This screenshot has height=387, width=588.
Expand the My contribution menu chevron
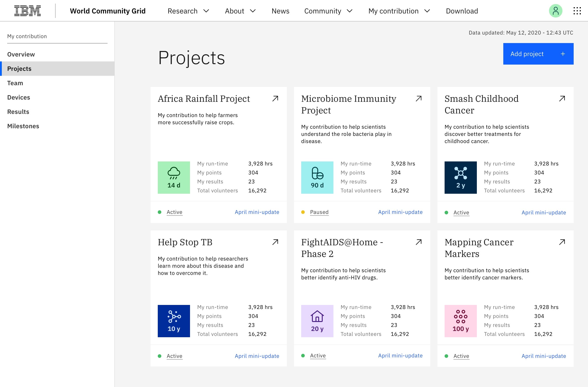click(427, 11)
